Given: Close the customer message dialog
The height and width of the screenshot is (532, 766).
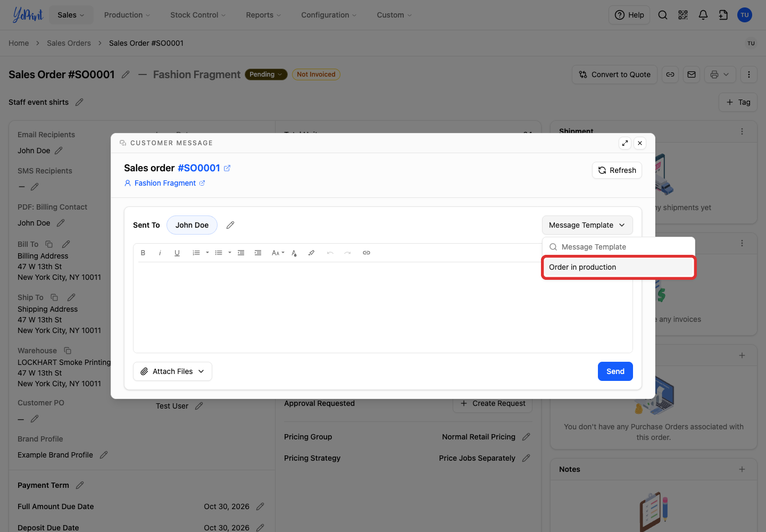Looking at the screenshot, I should click(x=640, y=143).
